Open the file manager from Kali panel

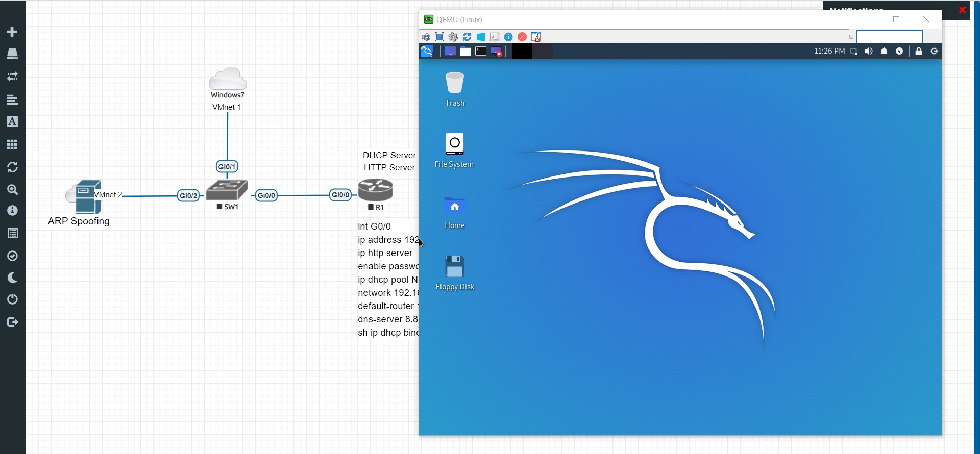[x=465, y=51]
